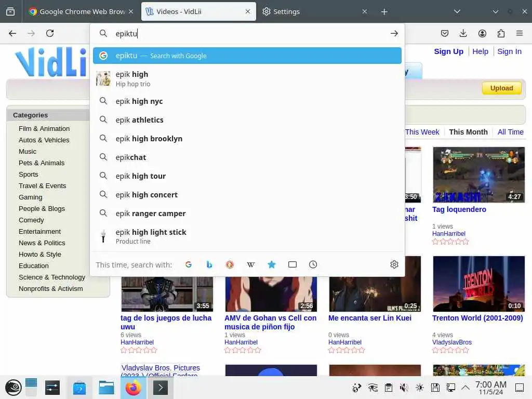
Task: Choose the 'epik high tour' suggestion
Action: click(x=247, y=176)
